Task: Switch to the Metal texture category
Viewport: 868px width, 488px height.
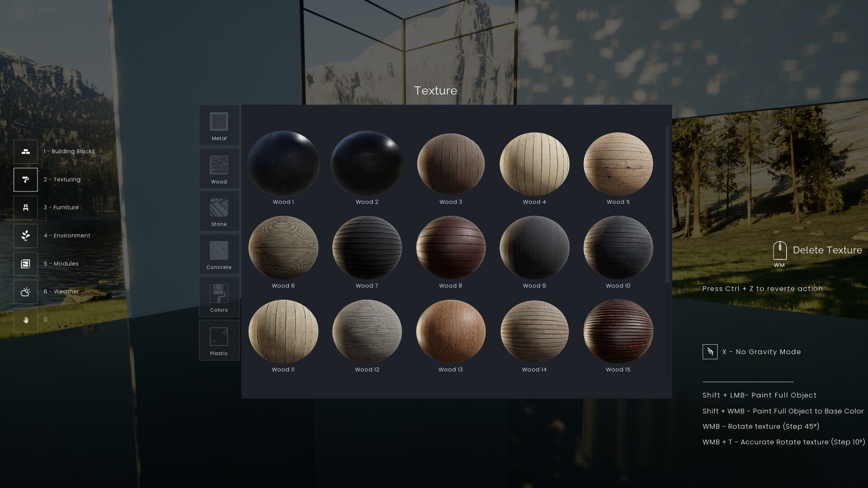Action: [x=219, y=125]
